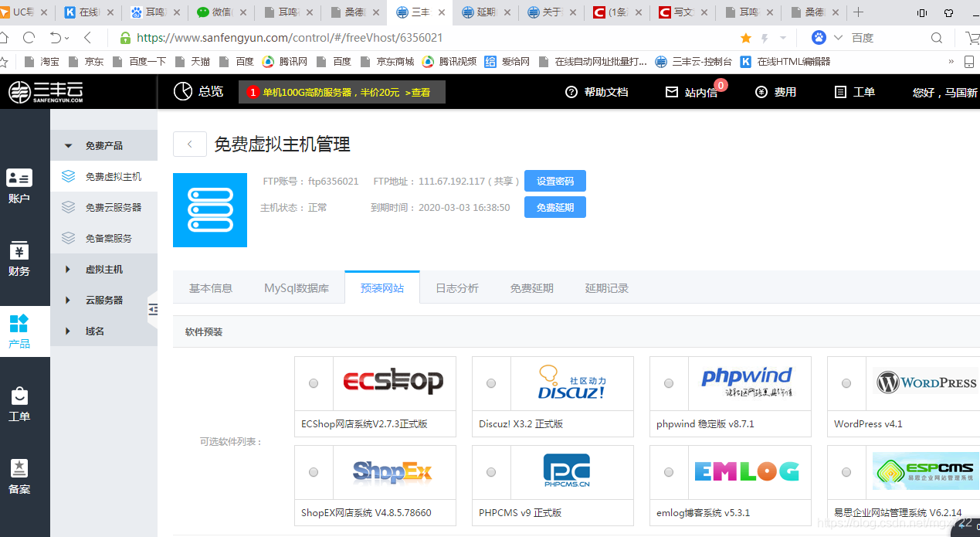Open the 单机100G高防服务器 promo link

[342, 92]
